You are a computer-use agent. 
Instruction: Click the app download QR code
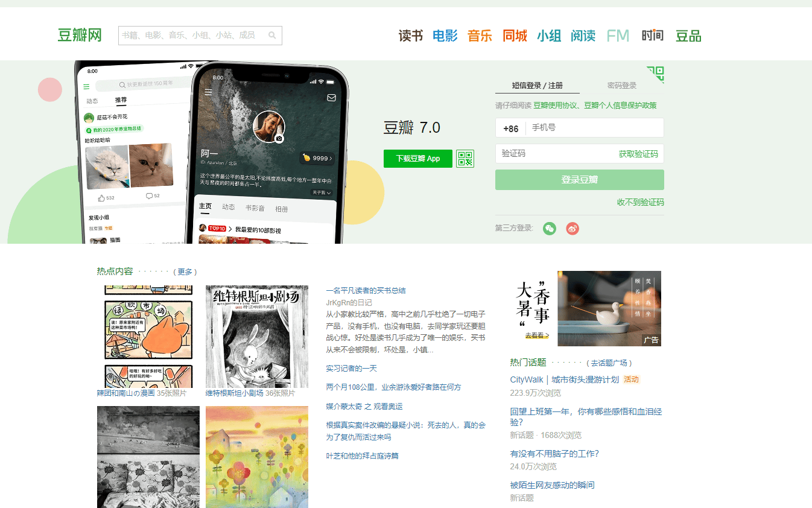coord(465,159)
